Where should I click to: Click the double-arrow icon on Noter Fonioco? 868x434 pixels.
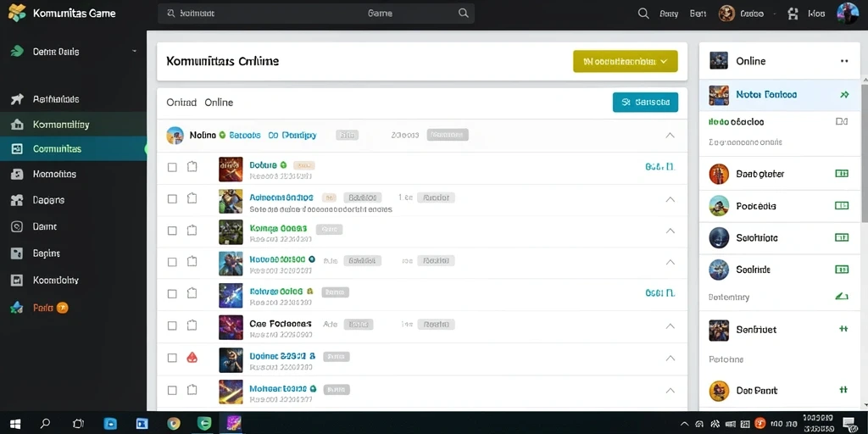click(844, 95)
